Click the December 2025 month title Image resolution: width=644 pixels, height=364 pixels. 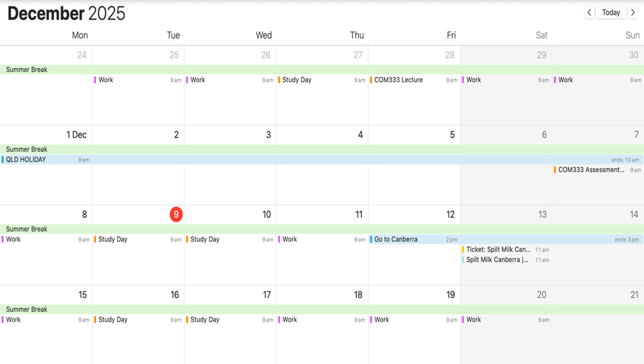(67, 13)
